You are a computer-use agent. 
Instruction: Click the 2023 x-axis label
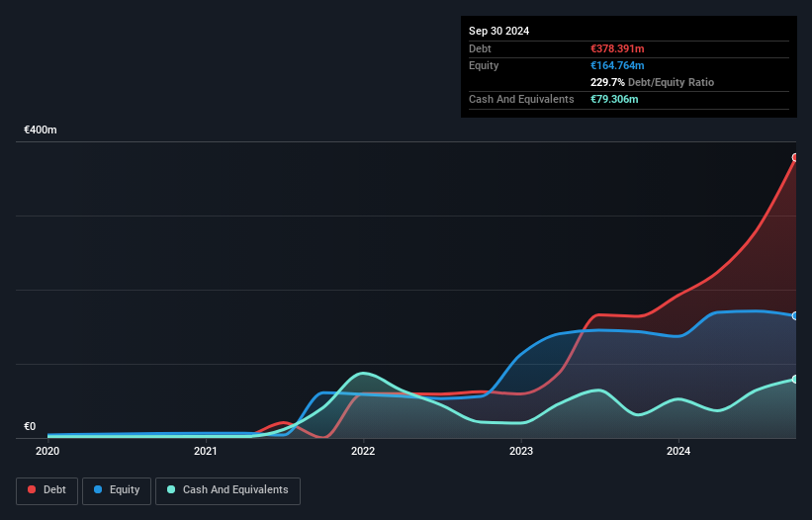(521, 451)
